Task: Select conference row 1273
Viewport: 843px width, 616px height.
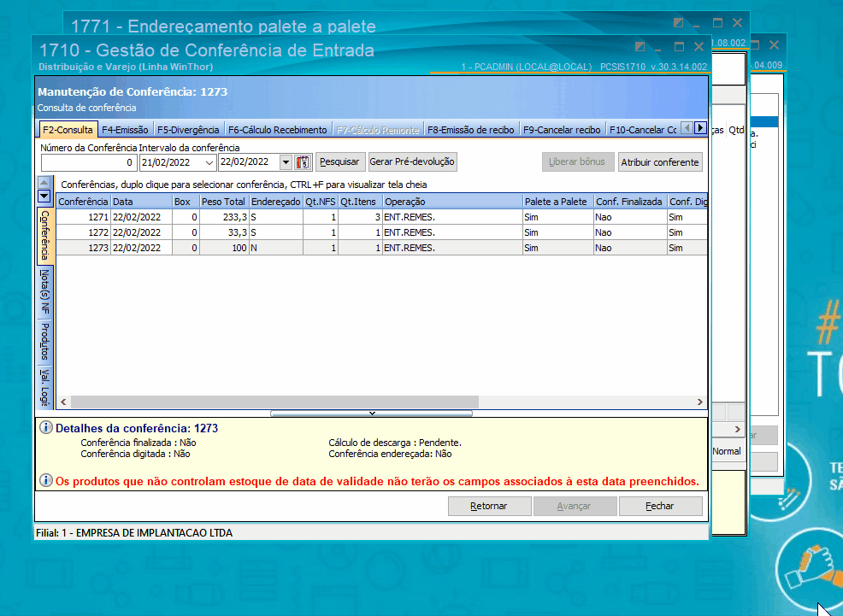Action: click(381, 248)
